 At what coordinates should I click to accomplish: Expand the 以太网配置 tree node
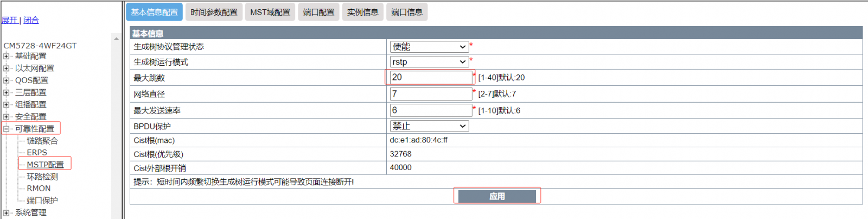tap(6, 68)
